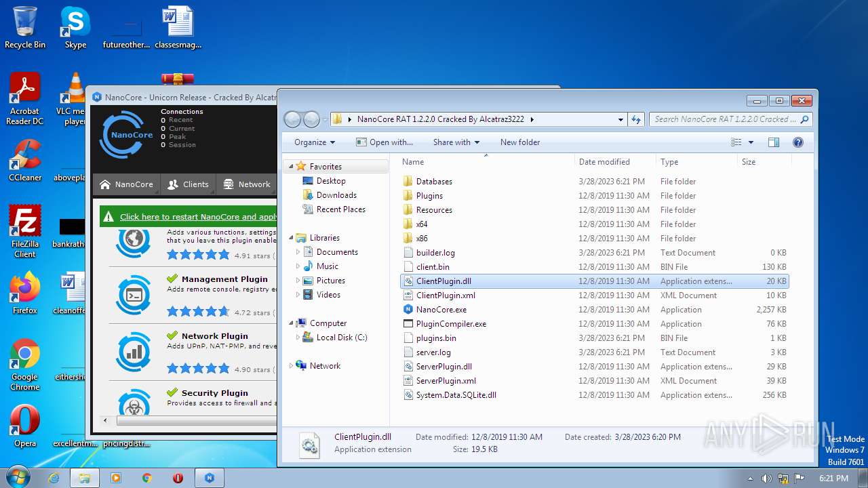Click the Network Plugin enabled checkmark
Viewport: 868px width, 488px height.
coord(172,335)
